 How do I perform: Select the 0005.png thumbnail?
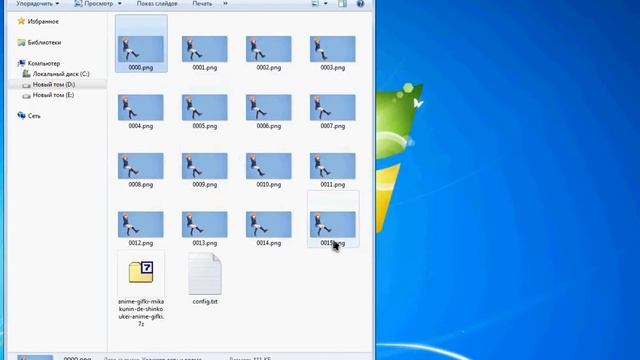point(204,107)
